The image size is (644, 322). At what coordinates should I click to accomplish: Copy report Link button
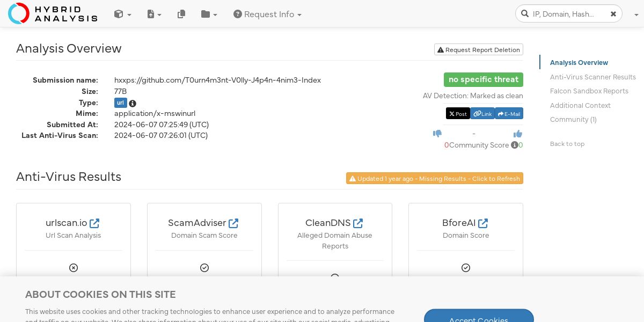pos(482,113)
